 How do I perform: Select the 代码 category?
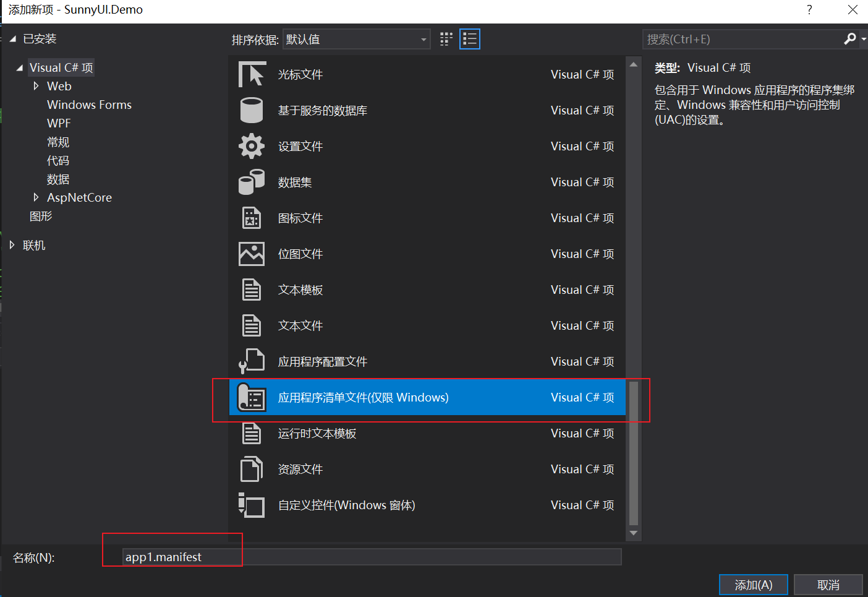(58, 160)
